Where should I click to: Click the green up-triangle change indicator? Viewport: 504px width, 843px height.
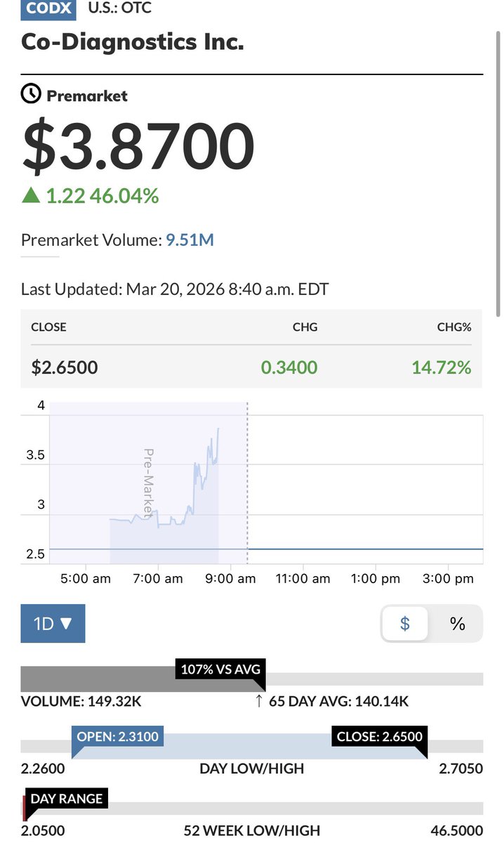tap(30, 196)
